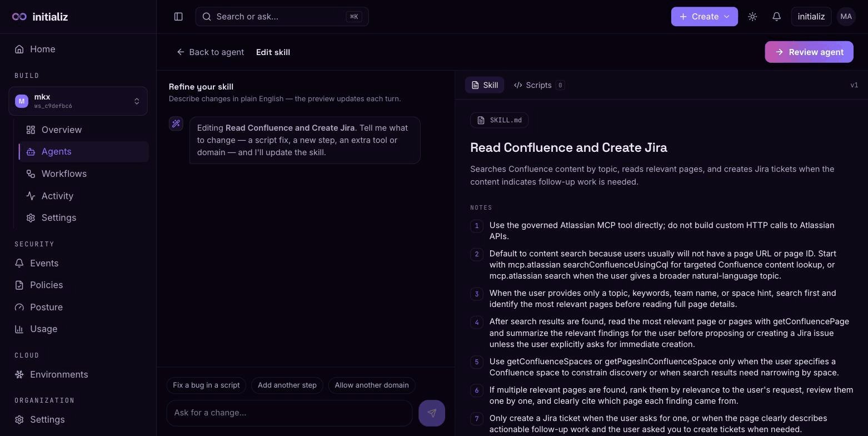Open notifications bell icon

coord(777,17)
